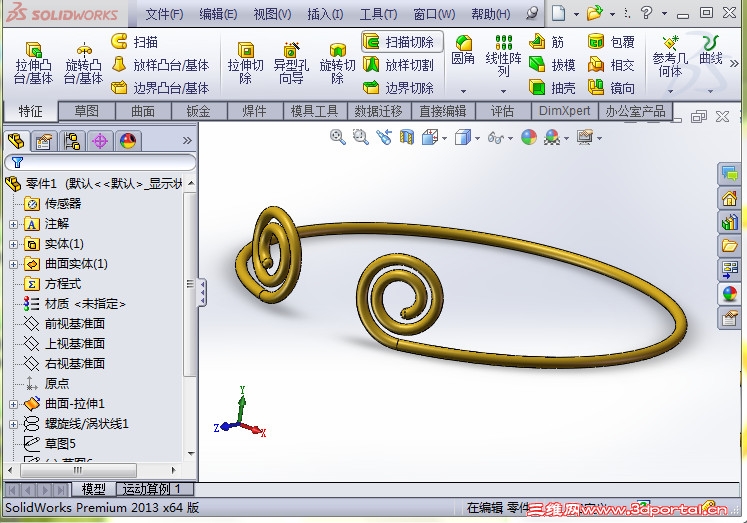Open the display style dropdown arrow
The height and width of the screenshot is (523, 747).
point(477,139)
